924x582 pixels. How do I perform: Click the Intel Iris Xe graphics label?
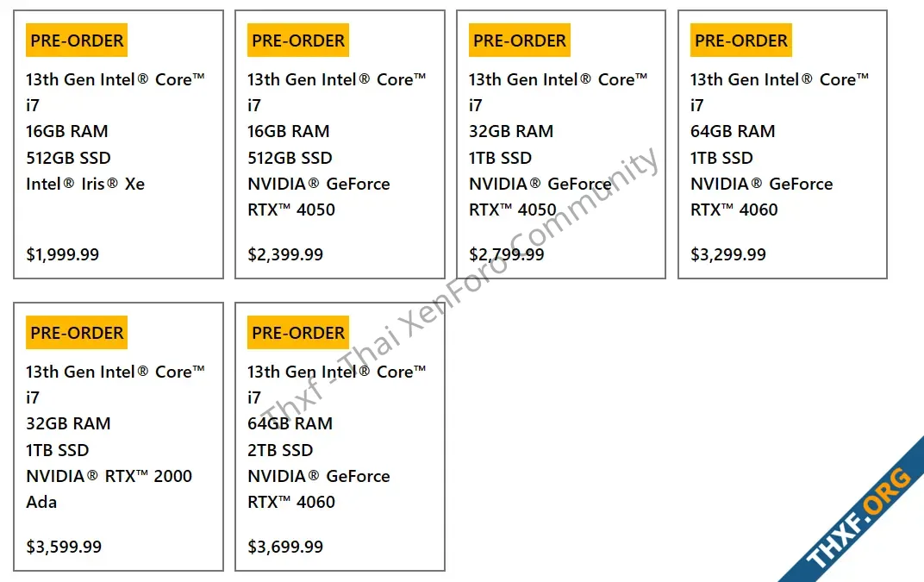(x=85, y=184)
